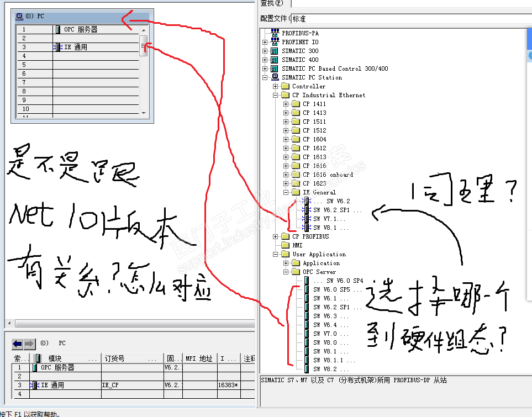Select OPC Server SW V7.0 module icon
Image resolution: width=532 pixels, height=417 pixels.
tap(307, 334)
